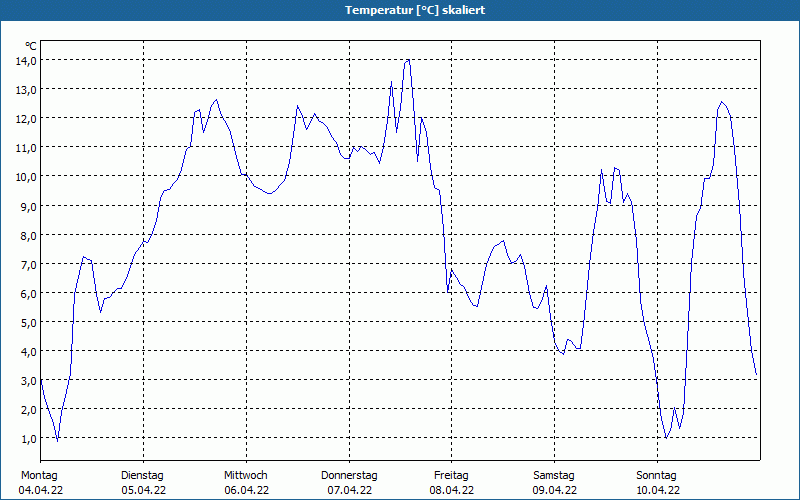
Task: Select the Dienstag day label
Action: click(143, 475)
